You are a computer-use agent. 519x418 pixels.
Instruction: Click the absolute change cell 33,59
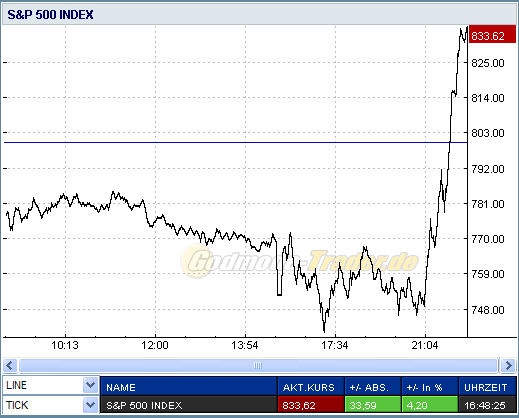tap(373, 405)
